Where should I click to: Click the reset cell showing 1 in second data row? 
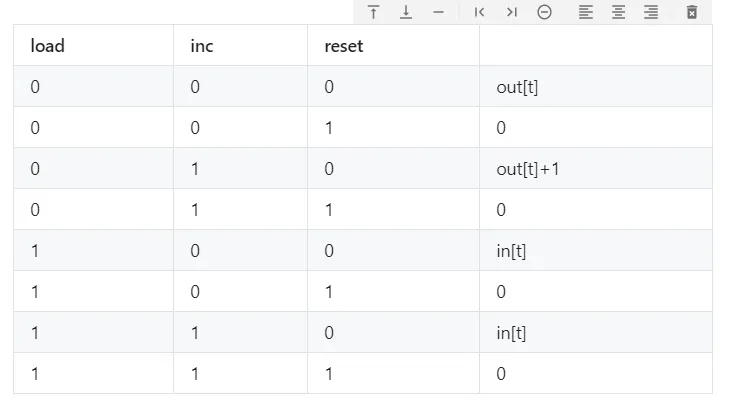393,128
